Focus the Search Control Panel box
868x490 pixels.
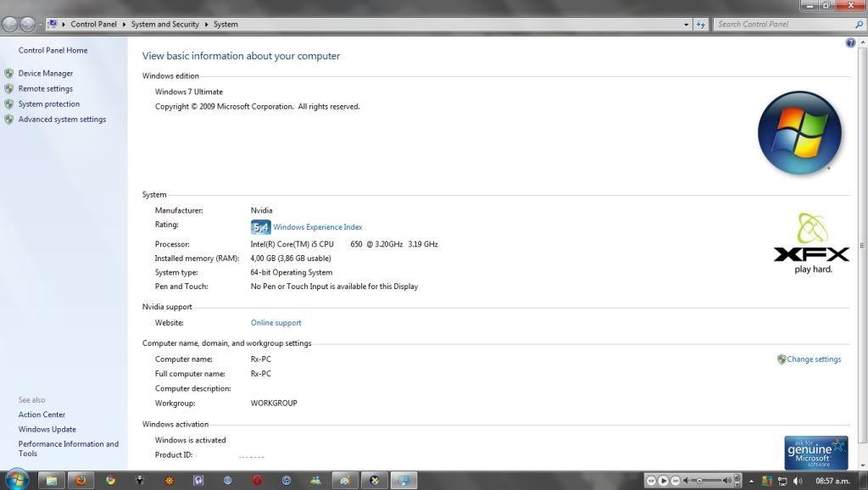(x=784, y=25)
